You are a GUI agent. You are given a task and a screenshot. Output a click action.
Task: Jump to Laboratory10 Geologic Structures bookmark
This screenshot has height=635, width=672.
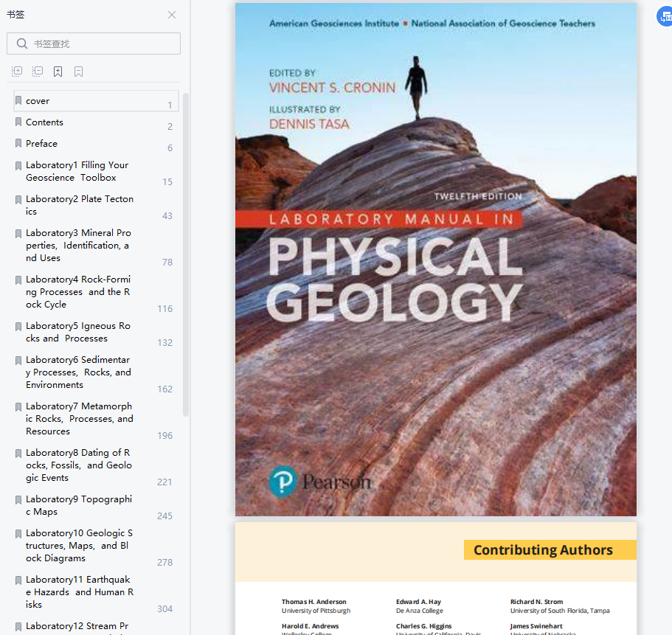pyautogui.click(x=79, y=546)
